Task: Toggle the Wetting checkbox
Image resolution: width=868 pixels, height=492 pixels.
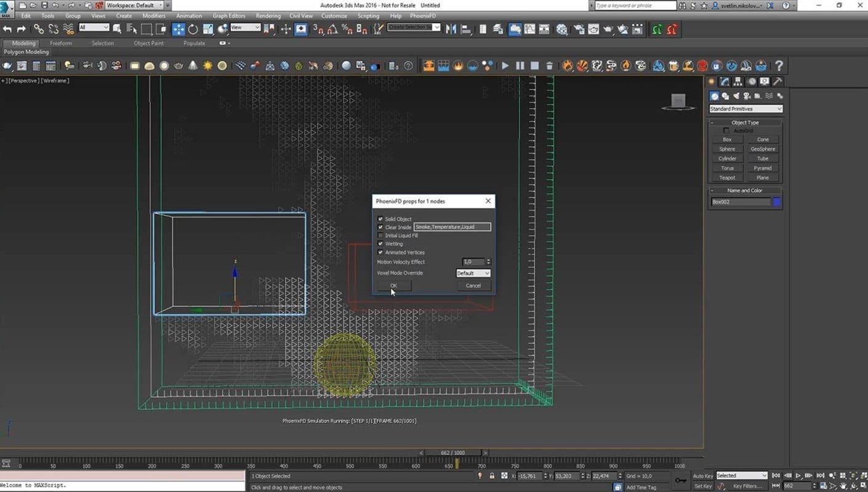Action: click(380, 244)
